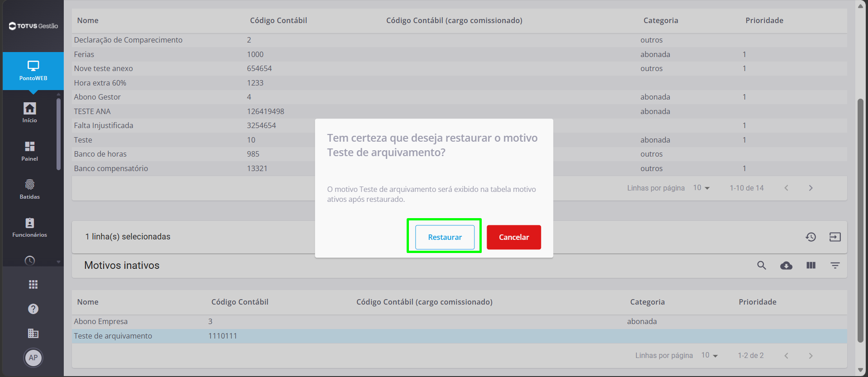Select the Nove teste anexo row
This screenshot has width=868, height=377.
coord(459,68)
